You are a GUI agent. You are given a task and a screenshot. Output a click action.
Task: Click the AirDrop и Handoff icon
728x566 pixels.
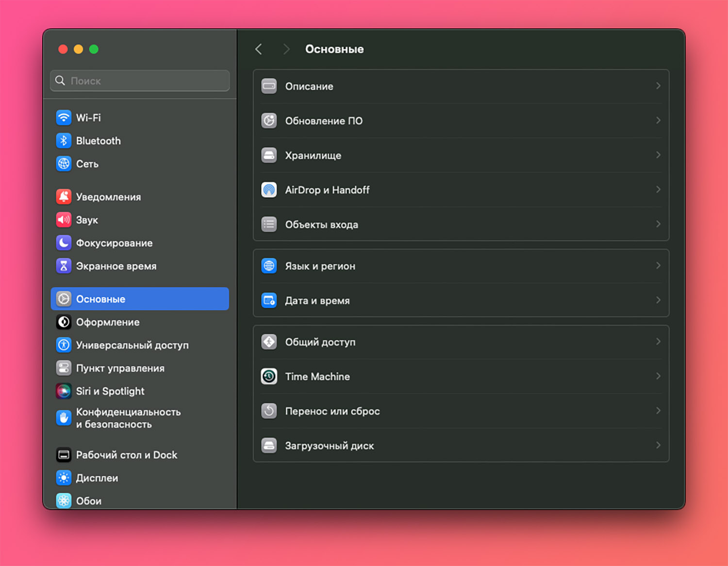[269, 190]
